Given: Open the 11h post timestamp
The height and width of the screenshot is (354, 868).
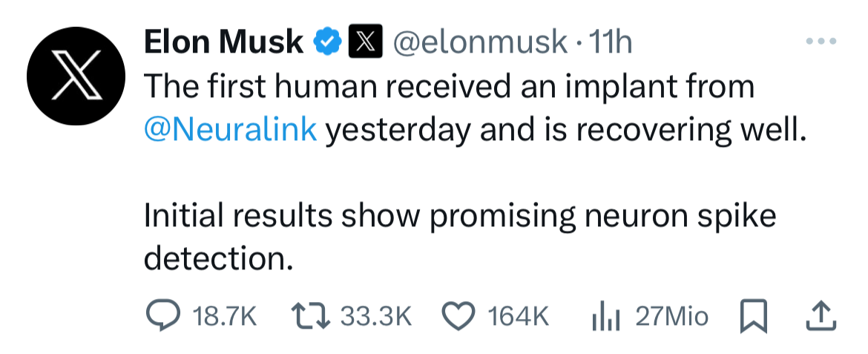Looking at the screenshot, I should pos(610,42).
